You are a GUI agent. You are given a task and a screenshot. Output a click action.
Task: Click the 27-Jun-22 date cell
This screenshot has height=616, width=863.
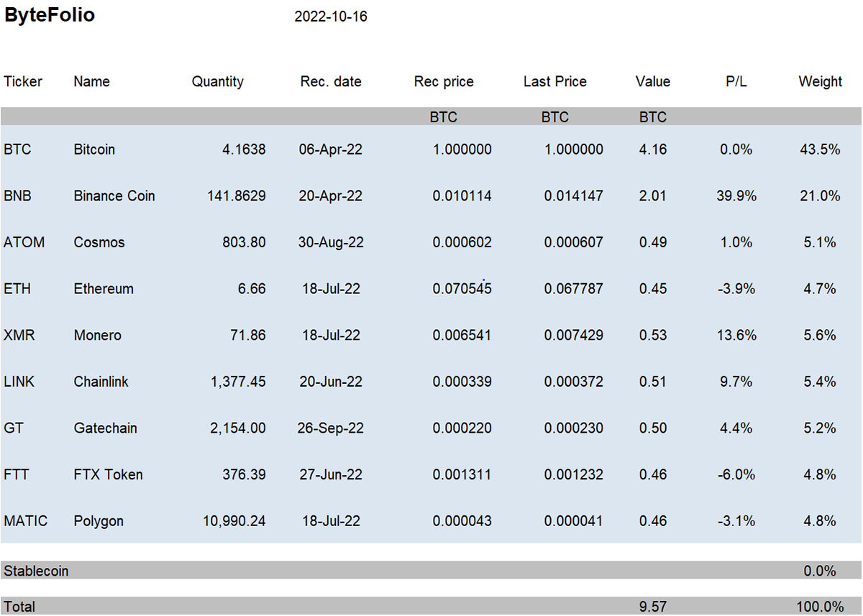[331, 474]
